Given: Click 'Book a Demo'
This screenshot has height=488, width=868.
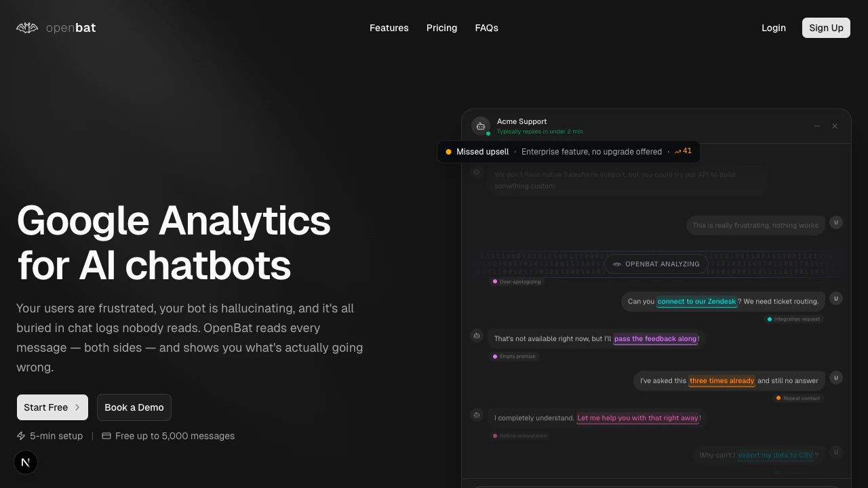Looking at the screenshot, I should point(134,407).
